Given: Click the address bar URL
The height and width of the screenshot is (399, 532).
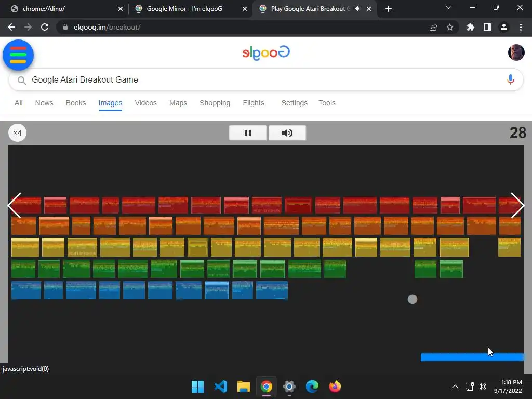Looking at the screenshot, I should click(x=107, y=27).
